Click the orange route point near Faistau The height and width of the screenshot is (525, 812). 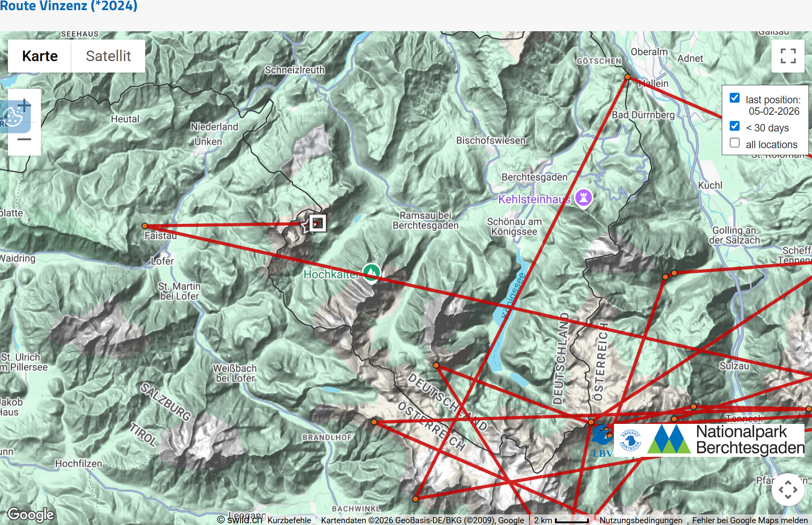145,226
